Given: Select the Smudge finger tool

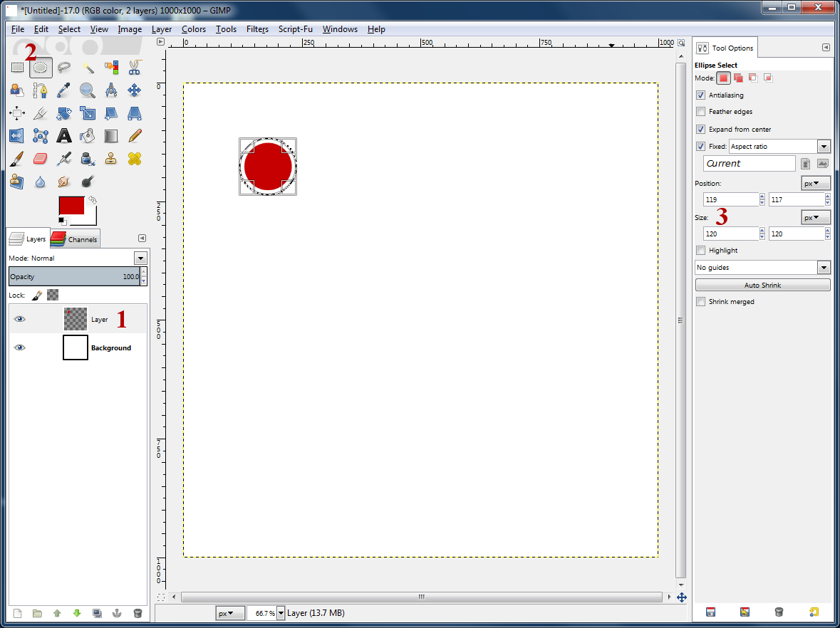Looking at the screenshot, I should 64,182.
